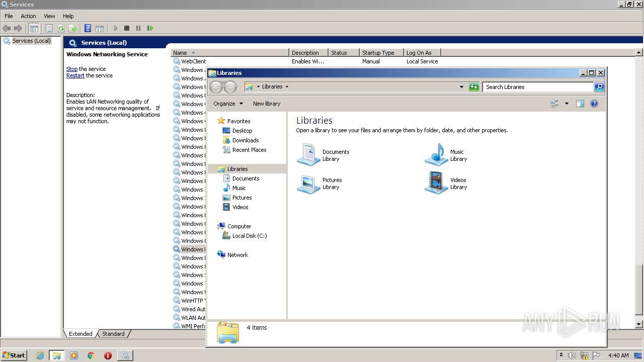644x362 pixels.
Task: Click the green refresh button in Libraries
Action: (474, 87)
